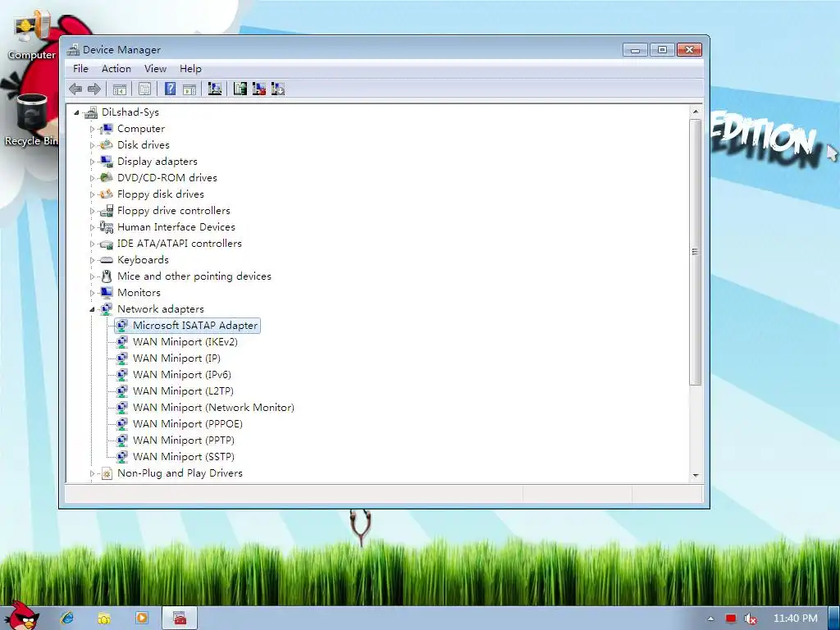The image size is (840, 630).
Task: Expand the Keyboards category
Action: pyautogui.click(x=92, y=260)
